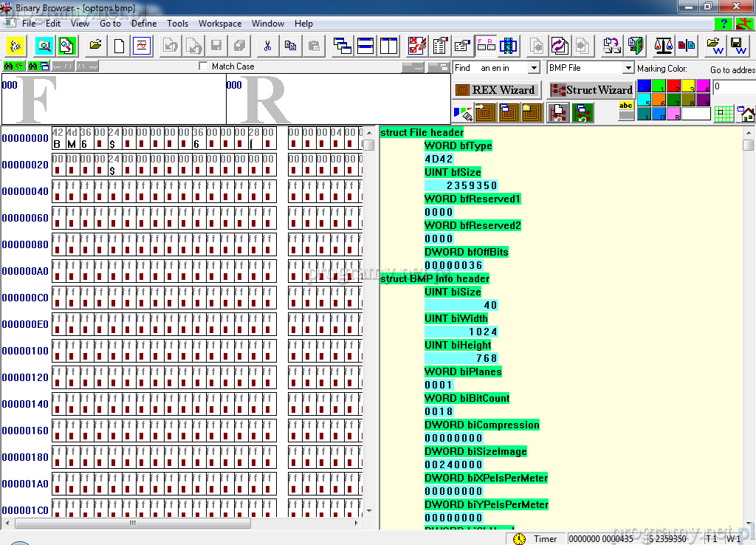Click the purple circular arrows icon
Image resolution: width=756 pixels, height=545 pixels.
pos(559,46)
